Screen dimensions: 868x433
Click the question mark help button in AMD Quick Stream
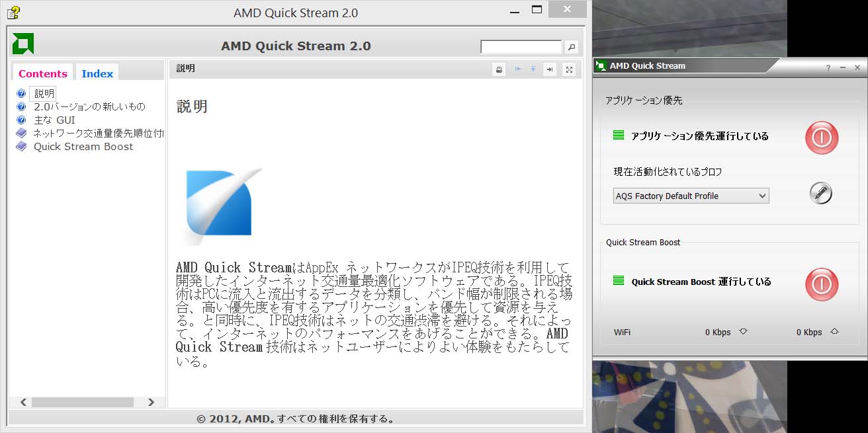click(x=828, y=67)
